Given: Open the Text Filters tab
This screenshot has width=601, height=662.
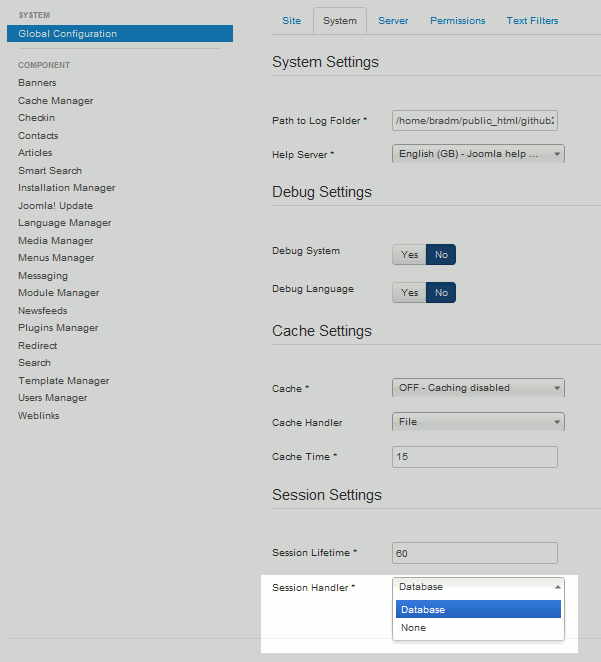Looking at the screenshot, I should tap(532, 21).
